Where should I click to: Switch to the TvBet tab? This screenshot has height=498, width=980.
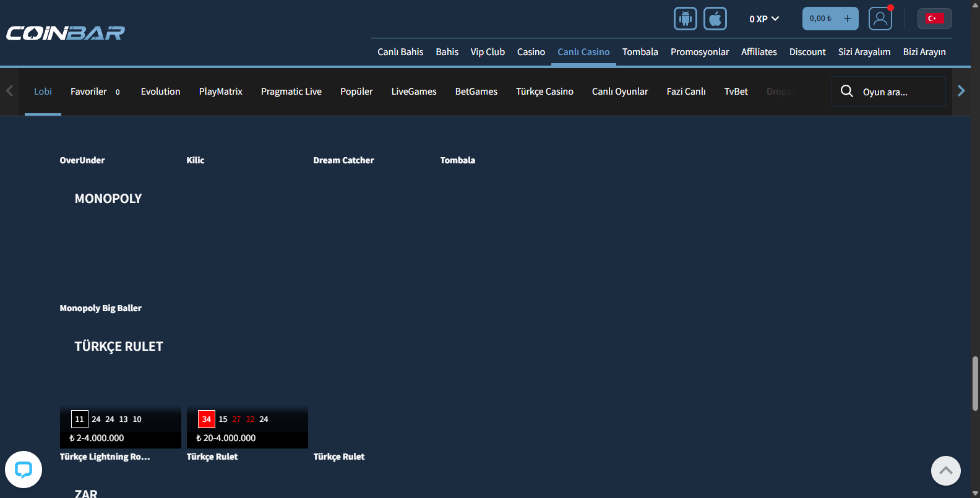736,92
